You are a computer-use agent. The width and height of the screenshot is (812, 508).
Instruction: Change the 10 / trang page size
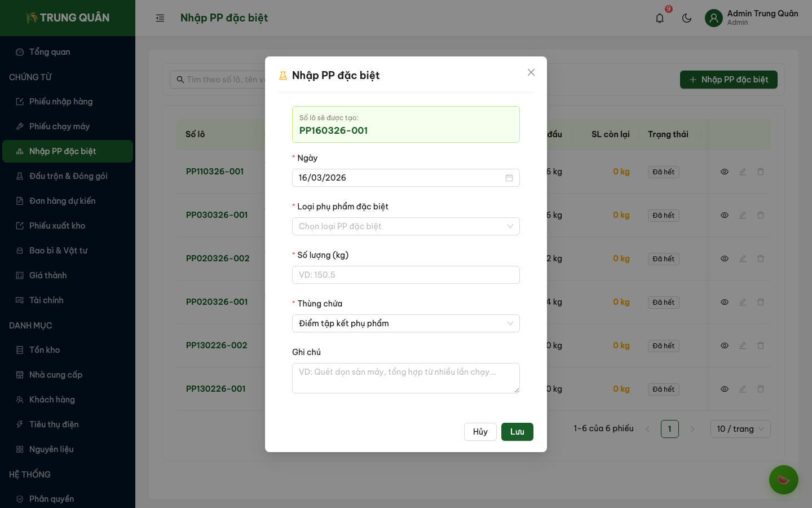740,429
